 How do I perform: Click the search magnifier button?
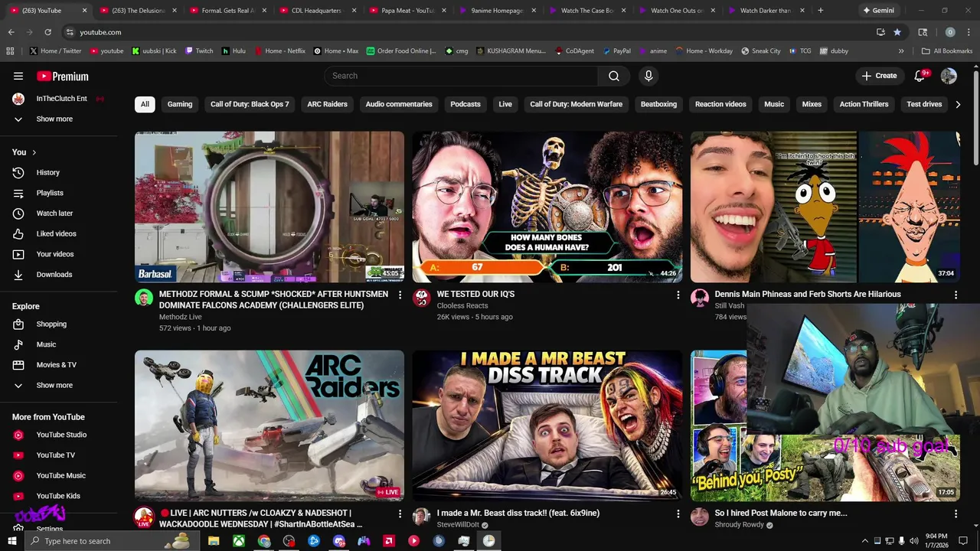(614, 76)
